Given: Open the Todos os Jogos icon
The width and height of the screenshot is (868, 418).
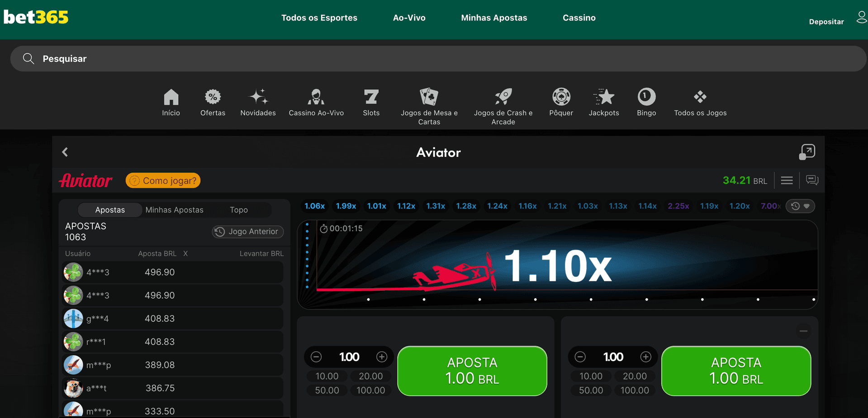Looking at the screenshot, I should [700, 97].
